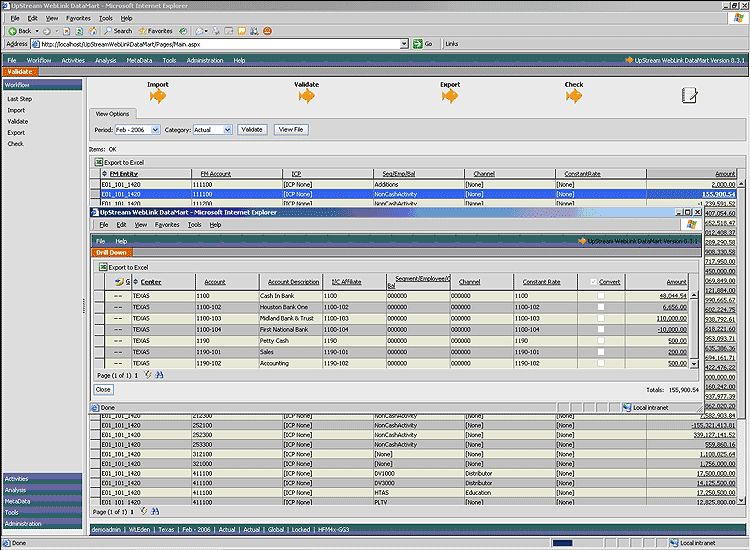Click the Check fish icon

[x=574, y=96]
